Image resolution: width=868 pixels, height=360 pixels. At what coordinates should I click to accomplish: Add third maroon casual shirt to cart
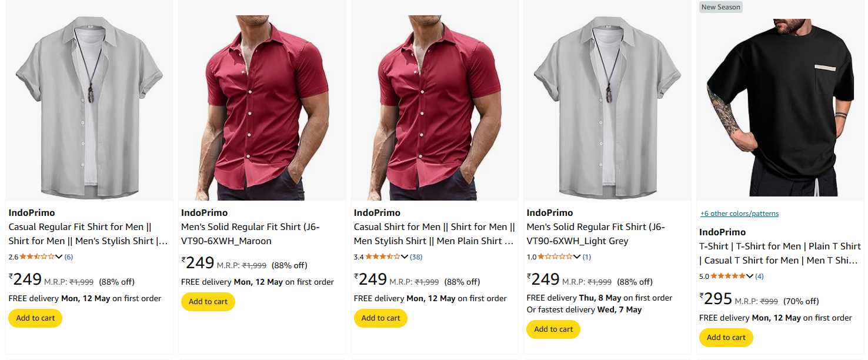point(380,318)
